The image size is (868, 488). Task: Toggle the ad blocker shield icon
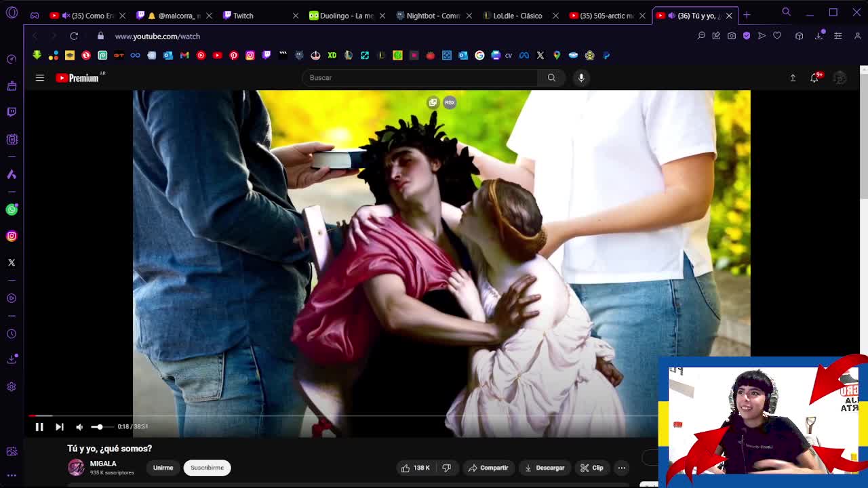click(x=747, y=36)
